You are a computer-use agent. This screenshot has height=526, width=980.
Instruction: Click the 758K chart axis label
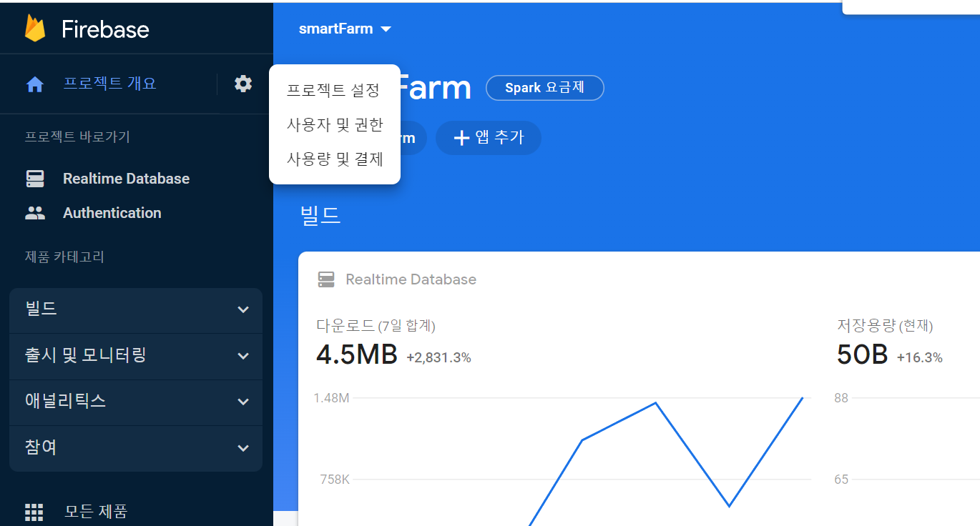335,479
